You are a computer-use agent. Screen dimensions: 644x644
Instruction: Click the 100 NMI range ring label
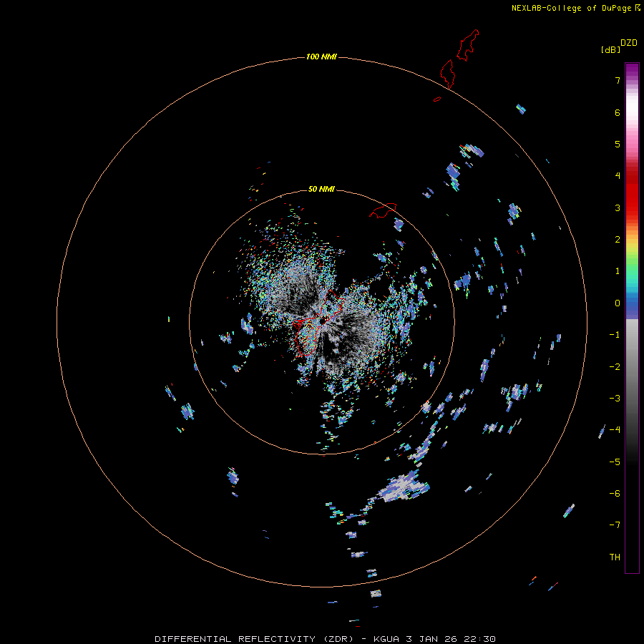tap(321, 57)
